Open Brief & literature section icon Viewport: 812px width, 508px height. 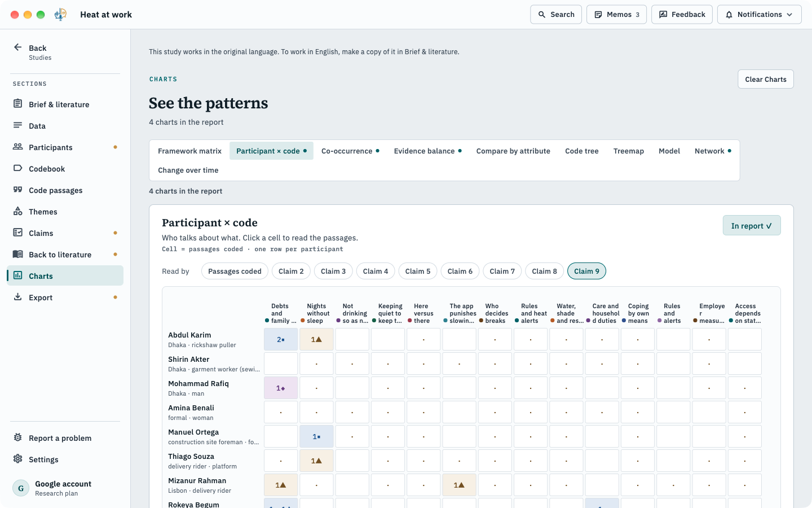[x=18, y=104]
